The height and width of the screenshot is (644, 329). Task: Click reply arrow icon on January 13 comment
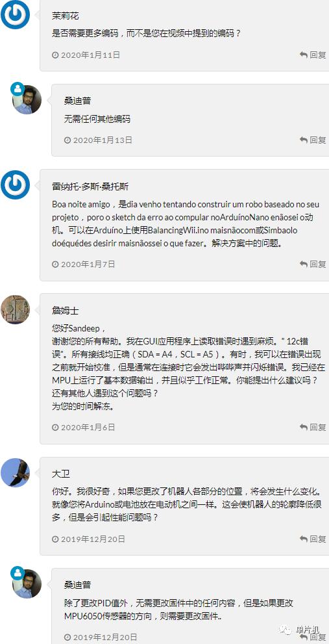coord(304,140)
